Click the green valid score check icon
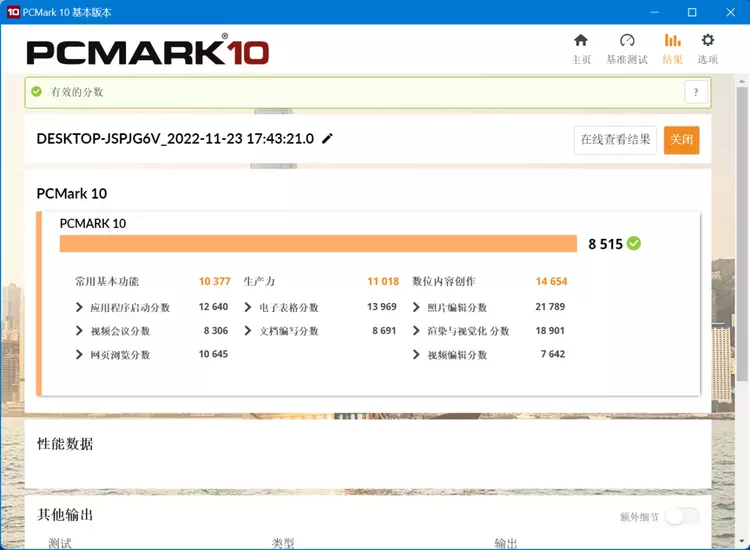This screenshot has width=750, height=550. point(36,91)
